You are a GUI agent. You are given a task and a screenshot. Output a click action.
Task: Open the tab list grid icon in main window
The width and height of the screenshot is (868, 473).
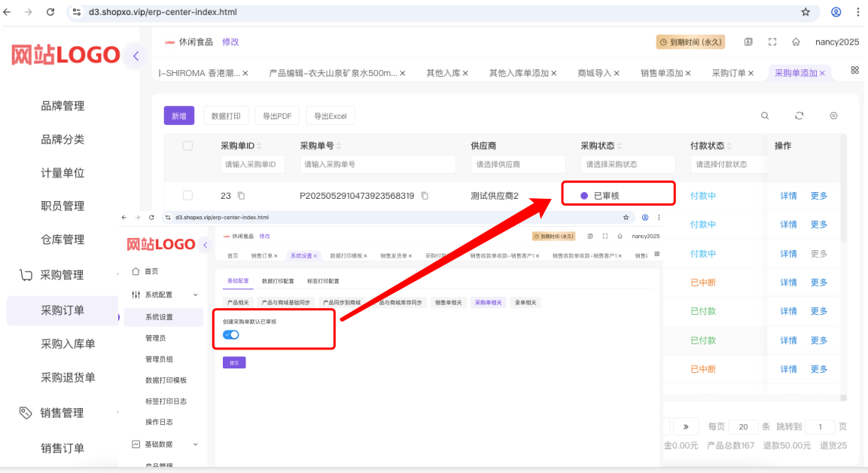point(854,70)
